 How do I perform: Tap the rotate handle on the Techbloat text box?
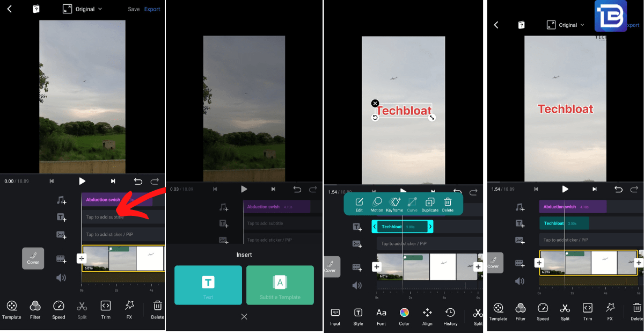pyautogui.click(x=375, y=118)
